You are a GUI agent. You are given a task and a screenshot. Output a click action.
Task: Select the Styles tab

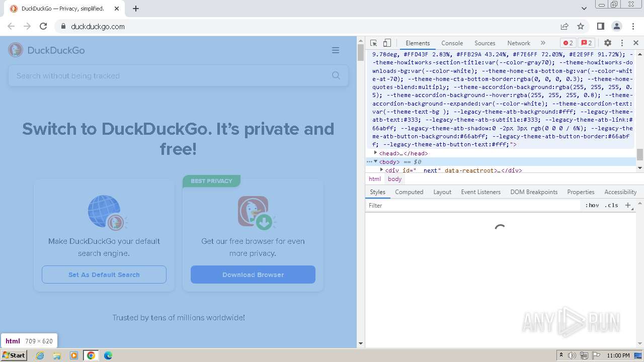(x=377, y=192)
